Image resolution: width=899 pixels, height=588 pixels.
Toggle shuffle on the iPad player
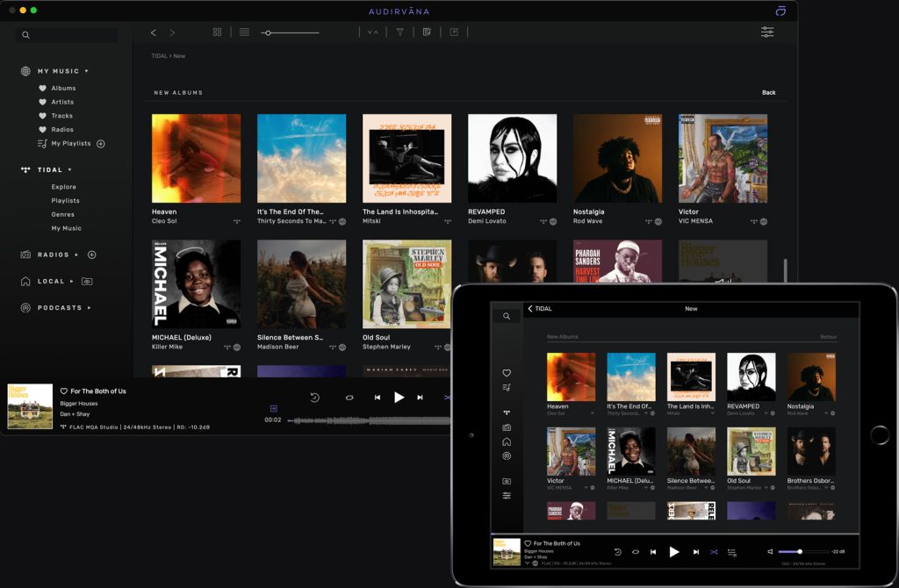(x=714, y=552)
